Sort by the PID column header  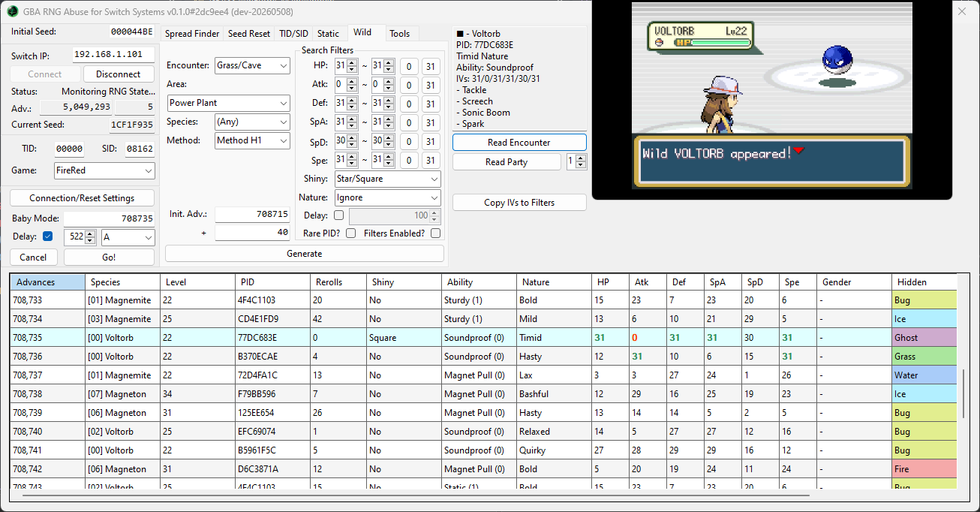tap(273, 282)
